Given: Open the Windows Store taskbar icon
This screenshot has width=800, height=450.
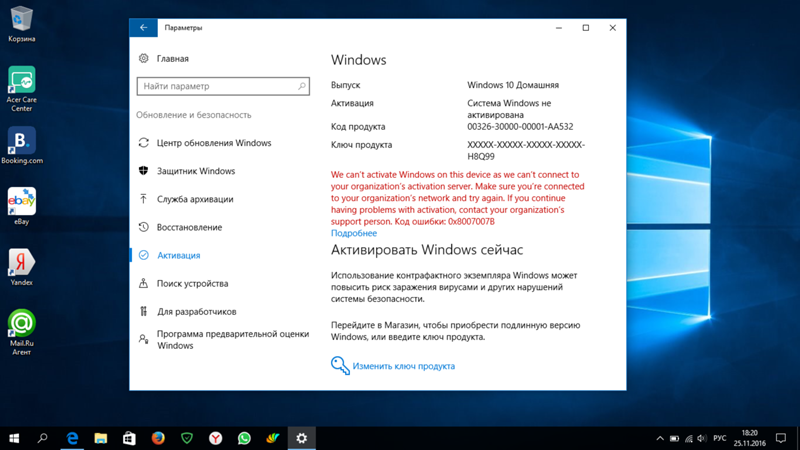Looking at the screenshot, I should 129,438.
